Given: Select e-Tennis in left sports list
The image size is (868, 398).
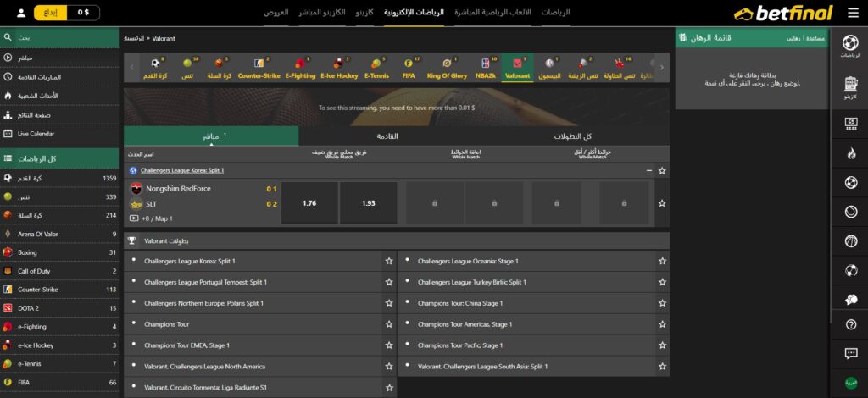Looking at the screenshot, I should [x=60, y=364].
